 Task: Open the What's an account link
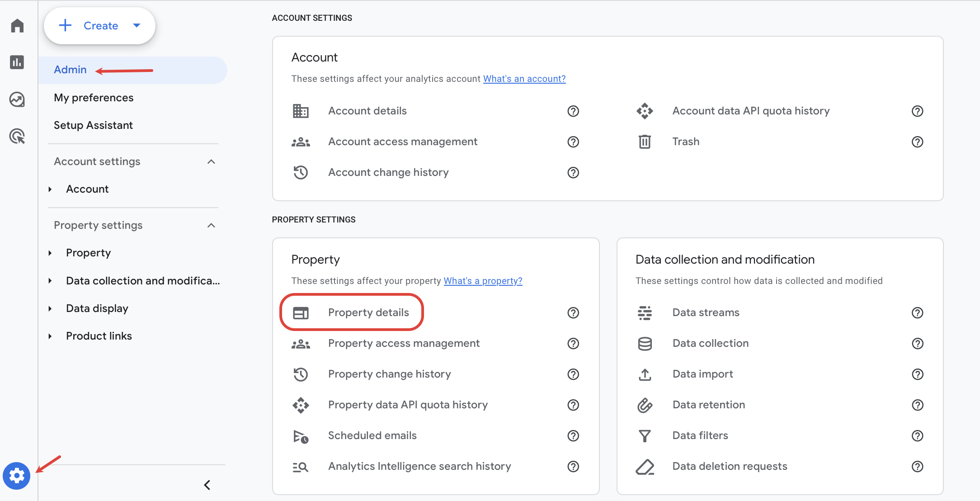pos(524,78)
